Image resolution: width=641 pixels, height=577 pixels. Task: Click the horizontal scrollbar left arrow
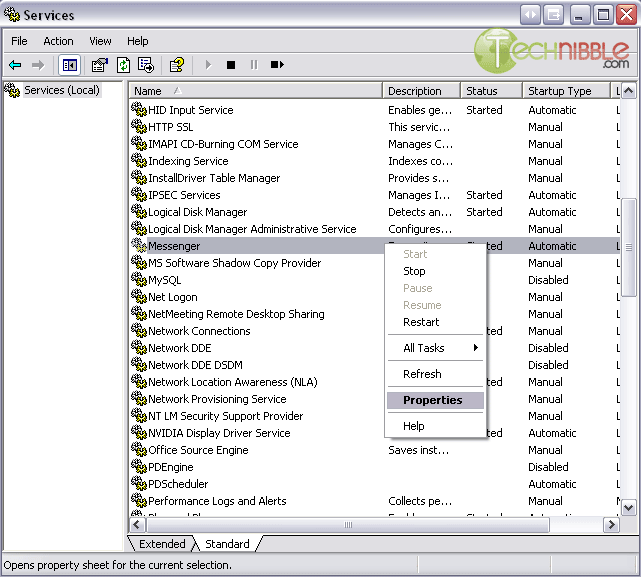[x=137, y=525]
